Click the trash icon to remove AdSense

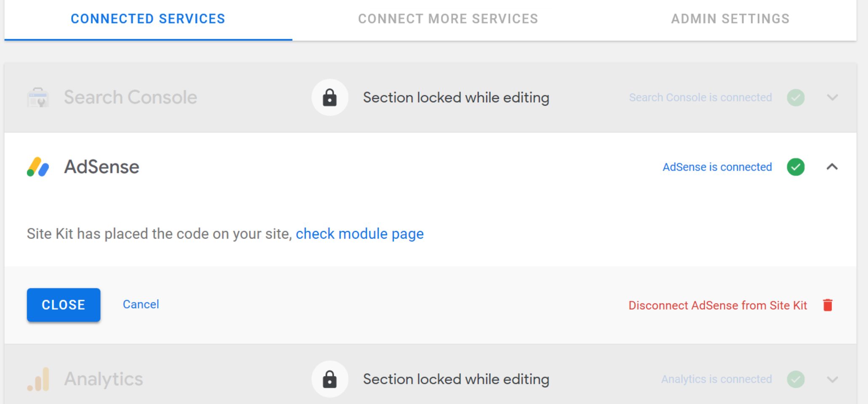(x=827, y=305)
